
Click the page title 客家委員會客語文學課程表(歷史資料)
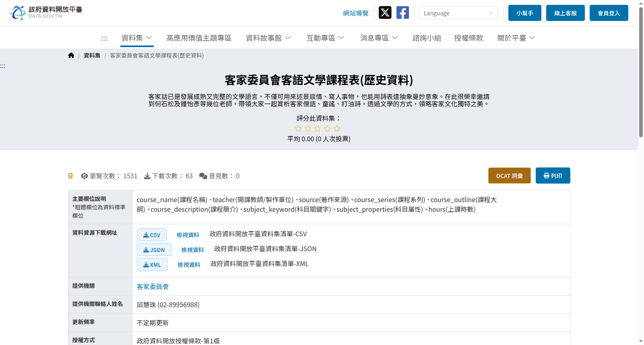click(319, 80)
